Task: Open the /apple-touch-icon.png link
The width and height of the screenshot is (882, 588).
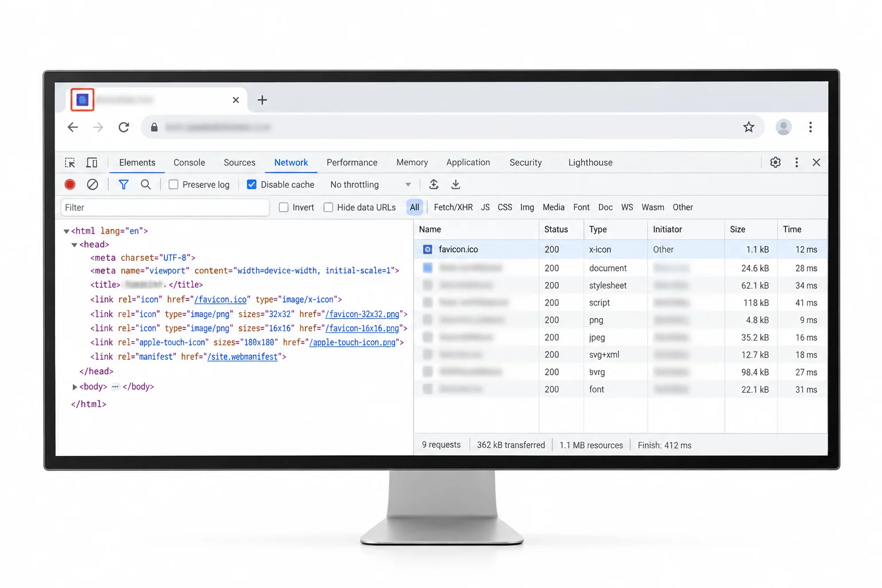Action: (353, 342)
